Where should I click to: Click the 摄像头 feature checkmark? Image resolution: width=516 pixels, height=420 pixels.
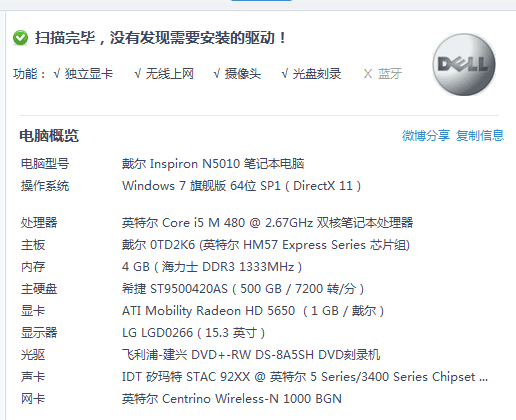217,74
